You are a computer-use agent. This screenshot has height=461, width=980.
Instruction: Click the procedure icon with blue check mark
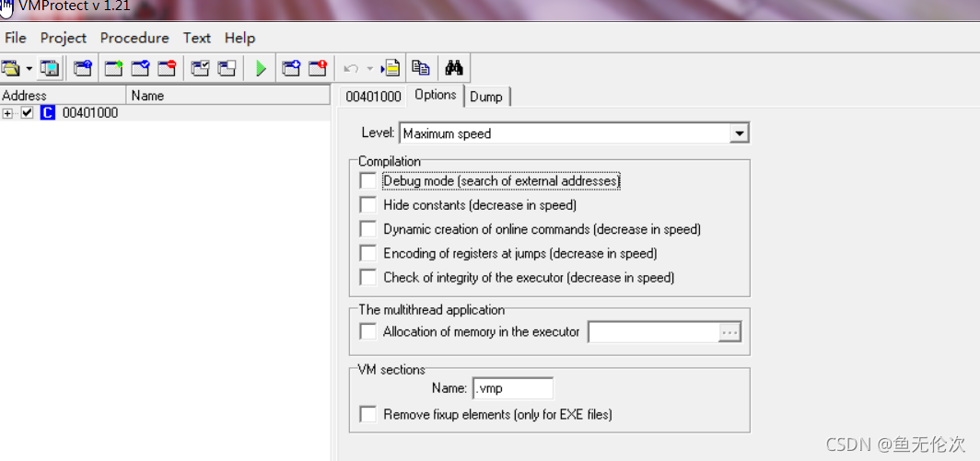pos(140,68)
